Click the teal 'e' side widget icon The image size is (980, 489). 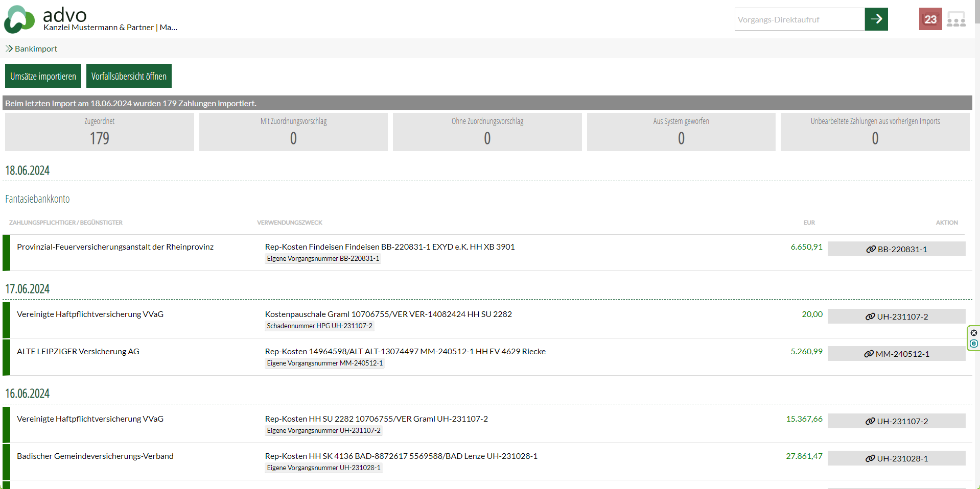[x=973, y=344]
